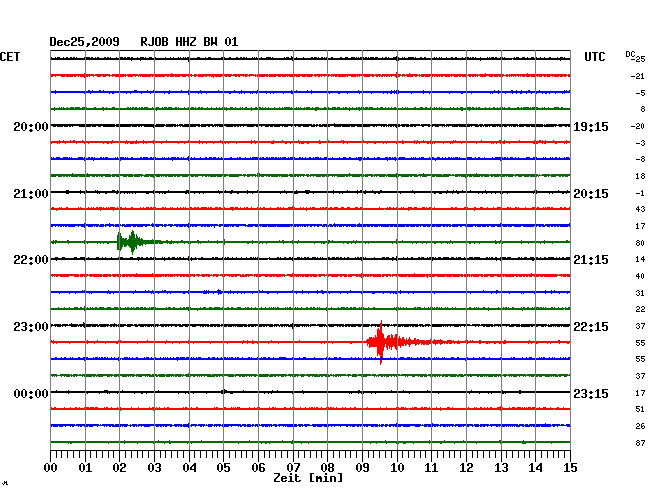This screenshot has width=650, height=494.
Task: Click the "06" minute axis label
Action: pos(258,468)
